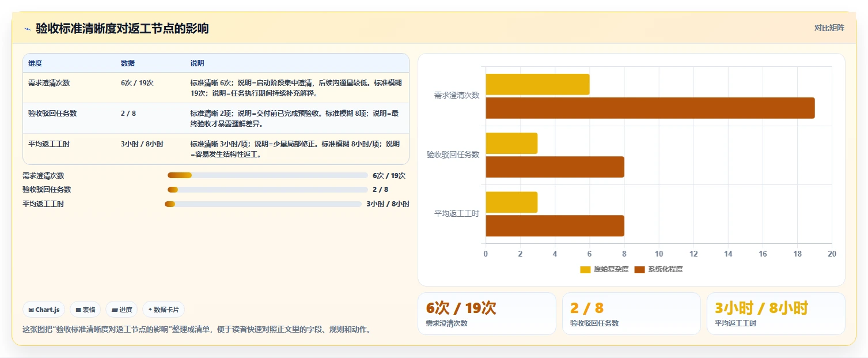
Task: Click the chart axis label 验收驳回任务数
Action: [x=453, y=154]
